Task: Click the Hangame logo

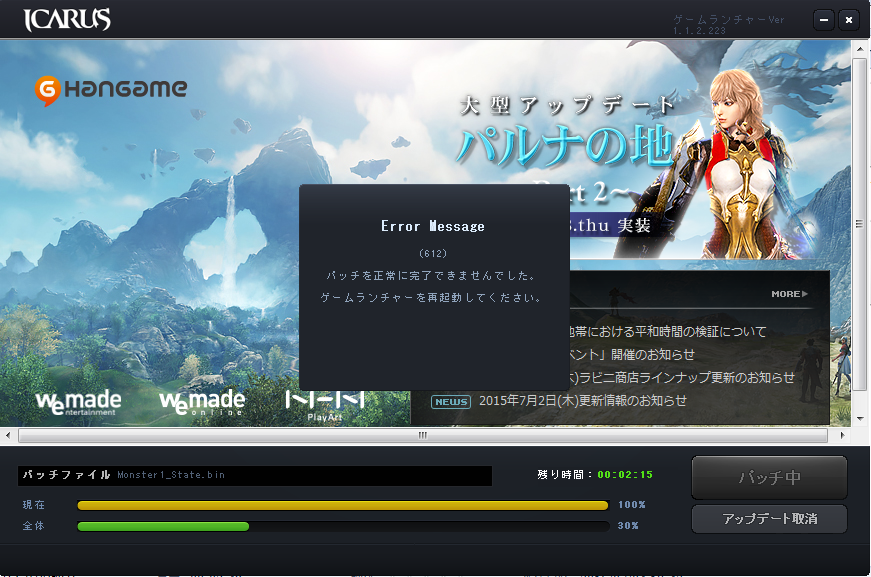Action: (111, 90)
